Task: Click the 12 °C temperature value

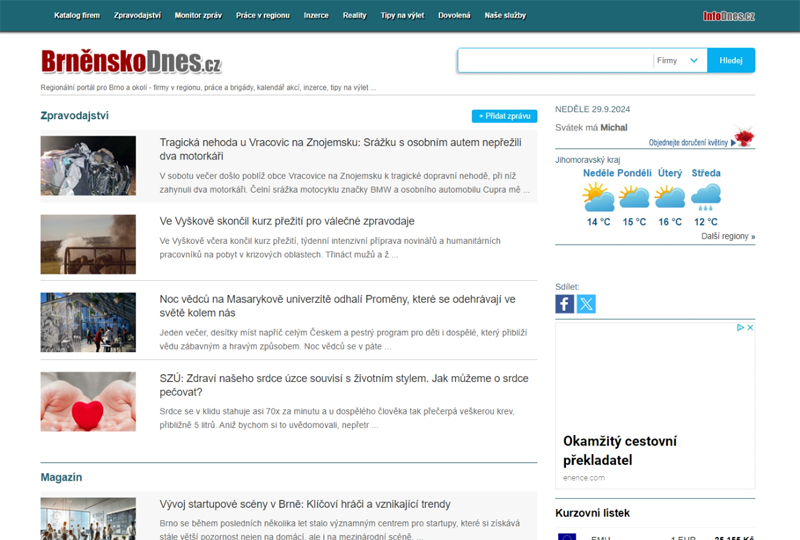Action: click(x=706, y=222)
